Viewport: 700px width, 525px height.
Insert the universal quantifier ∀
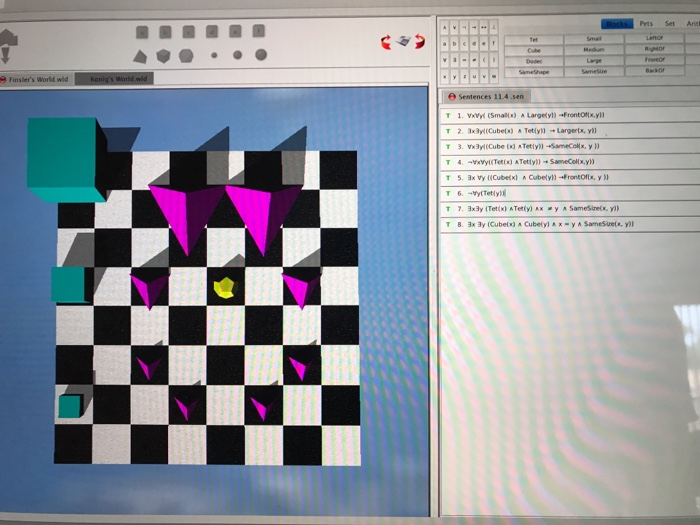click(445, 59)
